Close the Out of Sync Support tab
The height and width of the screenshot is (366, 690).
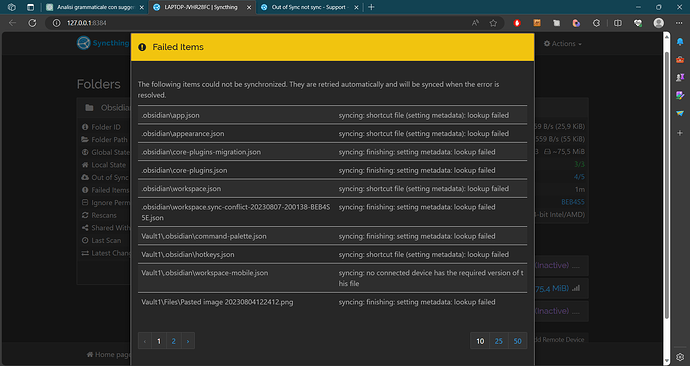356,7
